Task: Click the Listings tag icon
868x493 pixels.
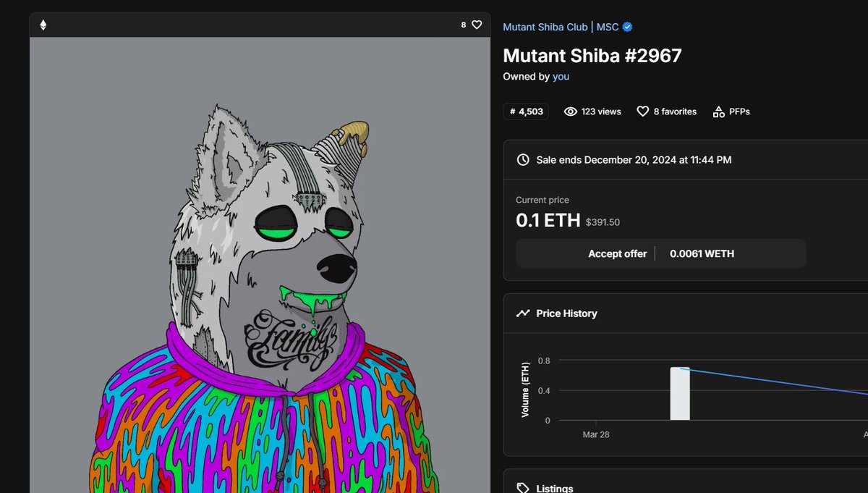Action: [x=523, y=488]
